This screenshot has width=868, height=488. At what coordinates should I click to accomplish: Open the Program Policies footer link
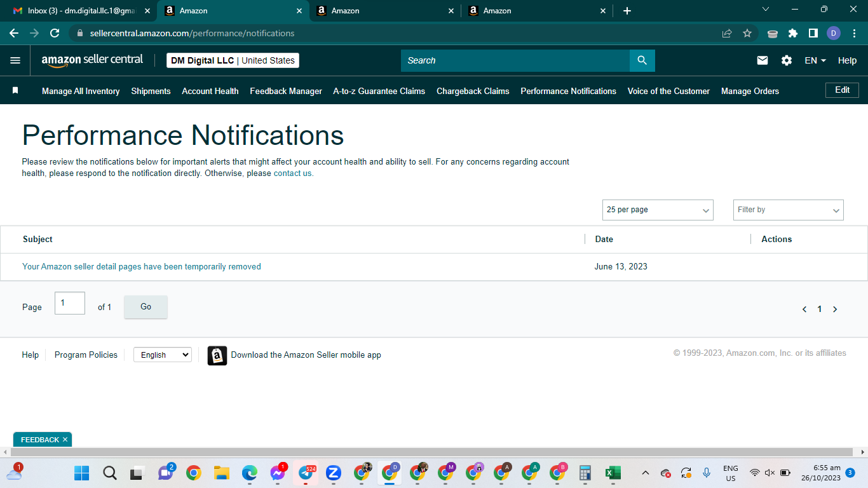[86, 355]
